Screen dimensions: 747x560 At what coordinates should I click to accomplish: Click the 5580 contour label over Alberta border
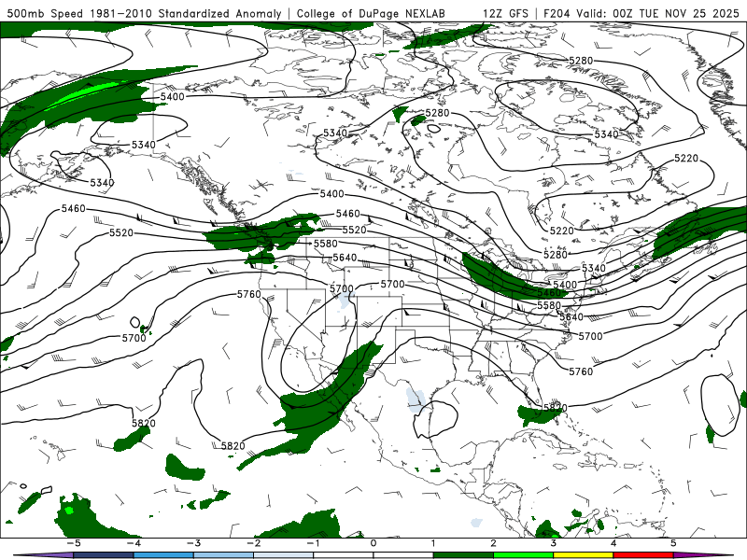click(325, 244)
